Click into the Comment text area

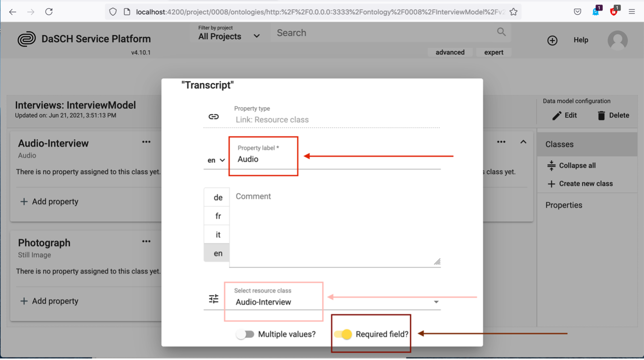pyautogui.click(x=334, y=227)
